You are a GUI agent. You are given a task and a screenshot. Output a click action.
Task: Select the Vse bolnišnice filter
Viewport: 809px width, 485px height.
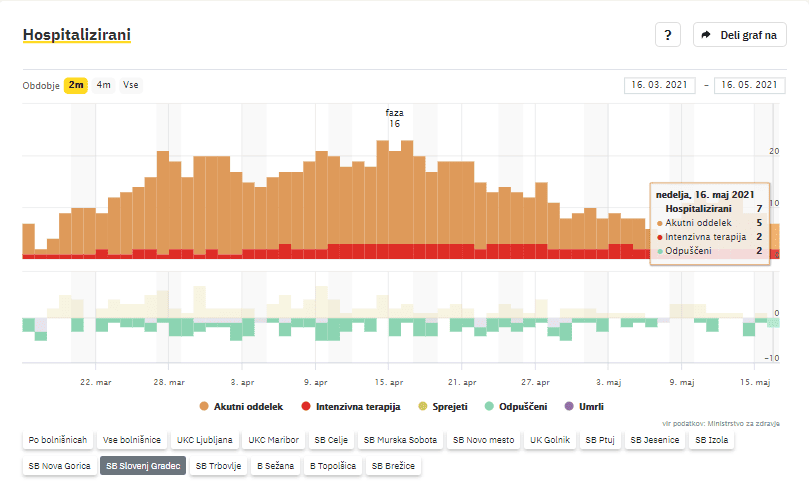point(132,440)
